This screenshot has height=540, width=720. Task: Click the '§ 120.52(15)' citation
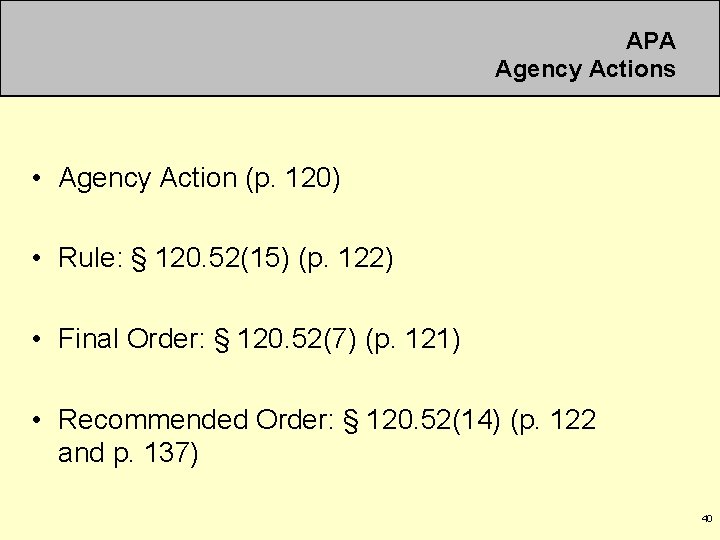click(210, 258)
